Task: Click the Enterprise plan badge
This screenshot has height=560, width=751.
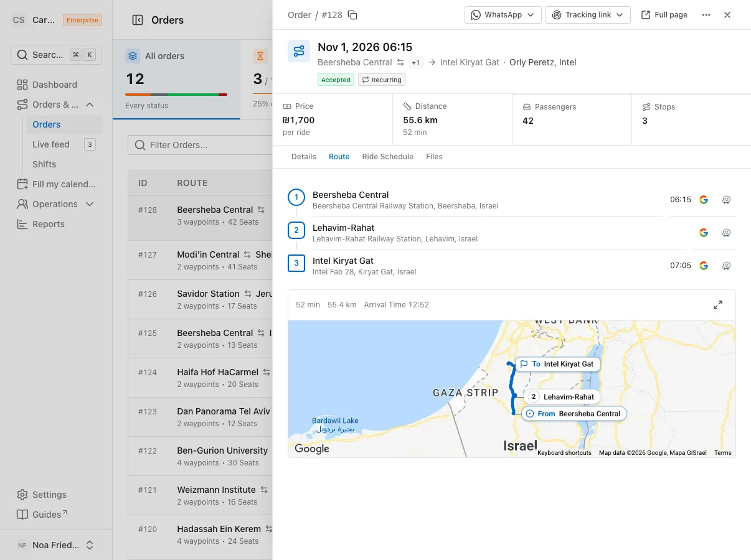Action: click(82, 20)
